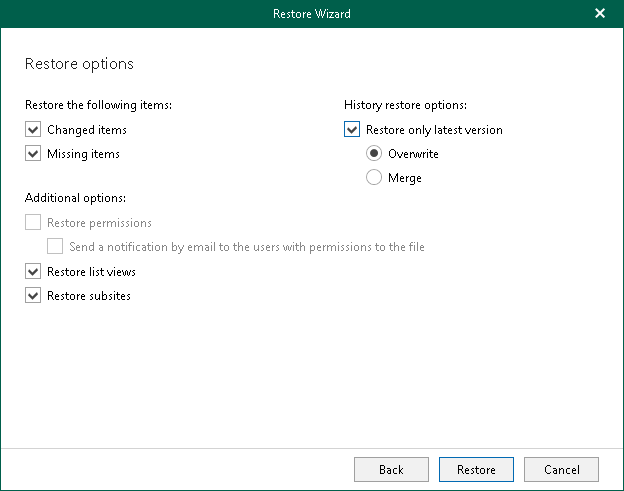Close the Restore Wizard window
624x491 pixels.
coord(600,14)
